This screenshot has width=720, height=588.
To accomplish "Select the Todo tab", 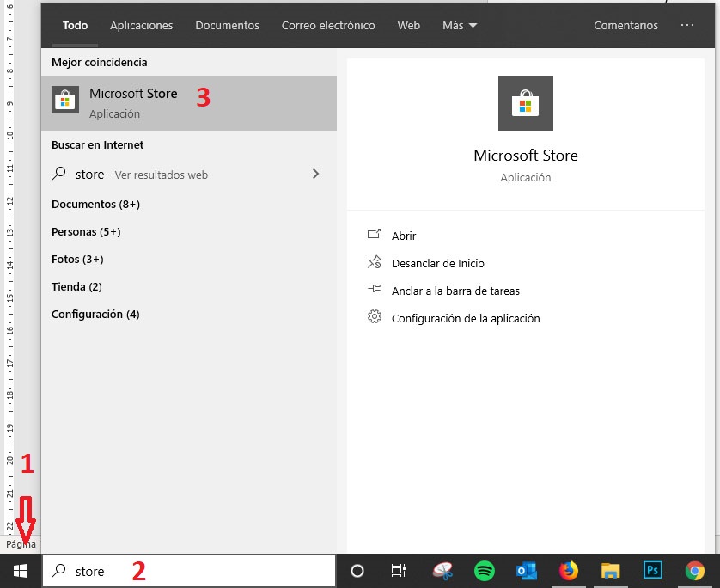I will click(75, 25).
